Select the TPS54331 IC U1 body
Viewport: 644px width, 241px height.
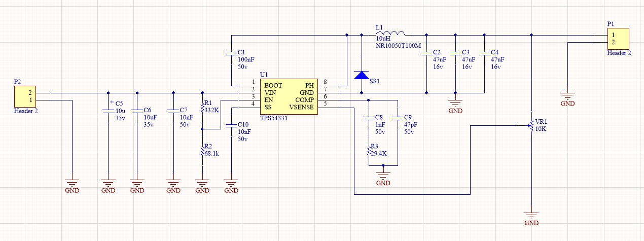289,96
